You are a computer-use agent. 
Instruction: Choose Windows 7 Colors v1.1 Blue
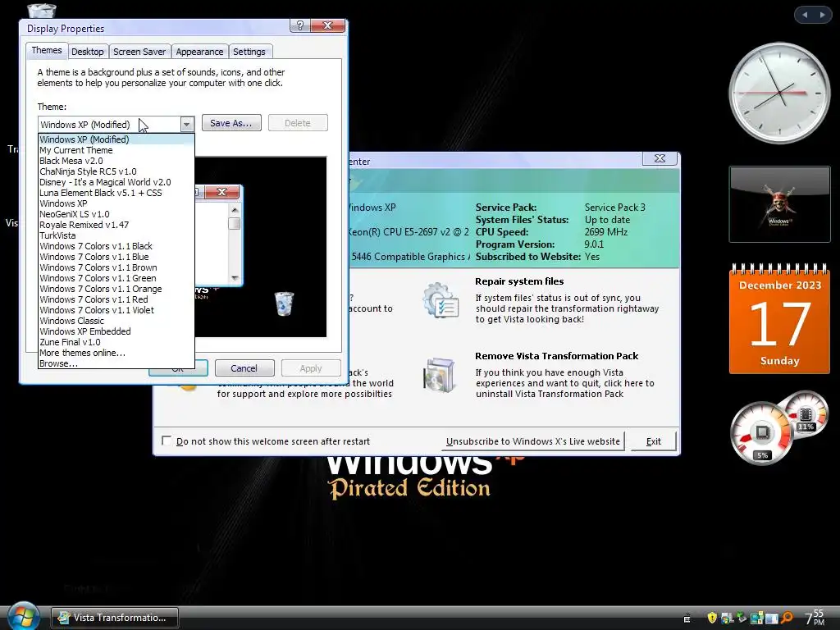[116, 257]
